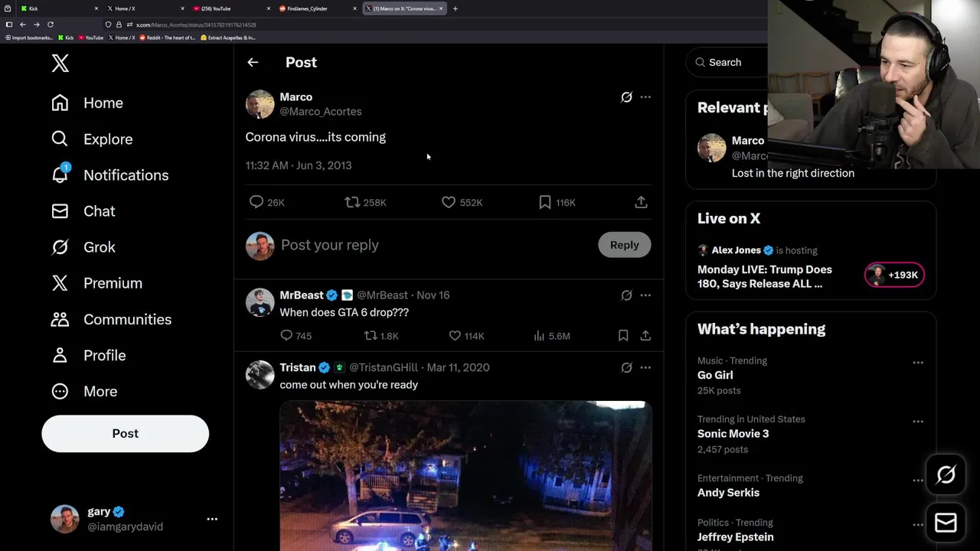Open Profile in the sidebar

[88, 355]
